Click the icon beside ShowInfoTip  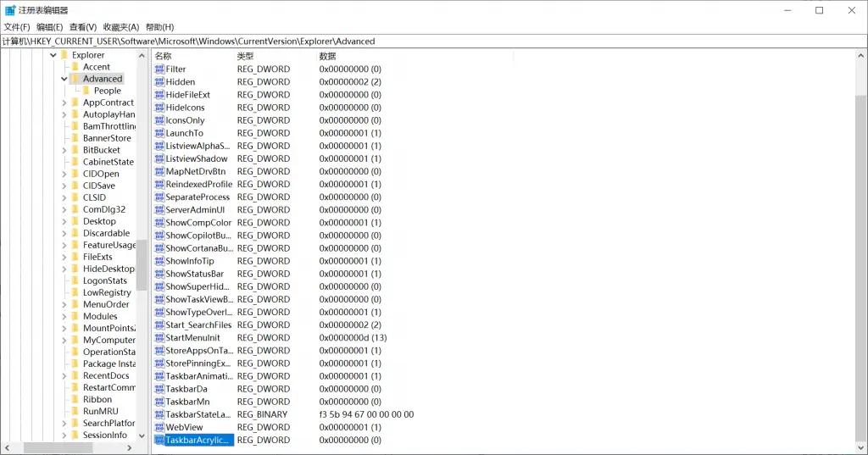(x=159, y=261)
